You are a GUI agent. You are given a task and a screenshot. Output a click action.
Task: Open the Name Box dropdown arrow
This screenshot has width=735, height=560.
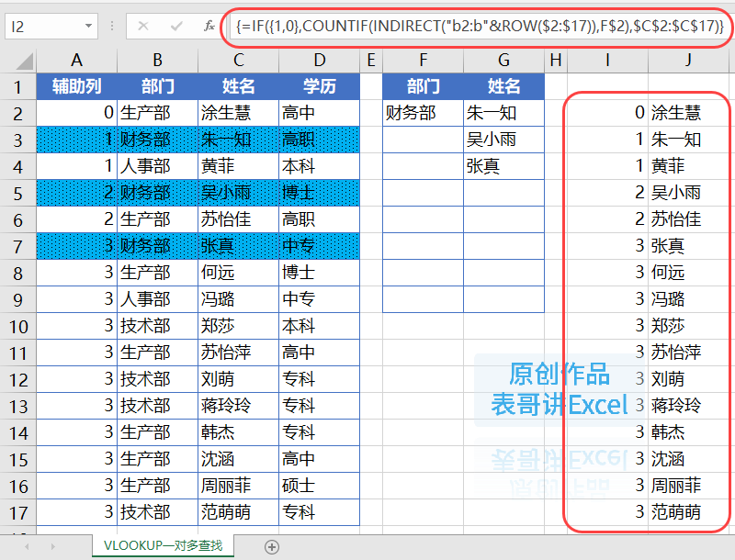(x=88, y=26)
